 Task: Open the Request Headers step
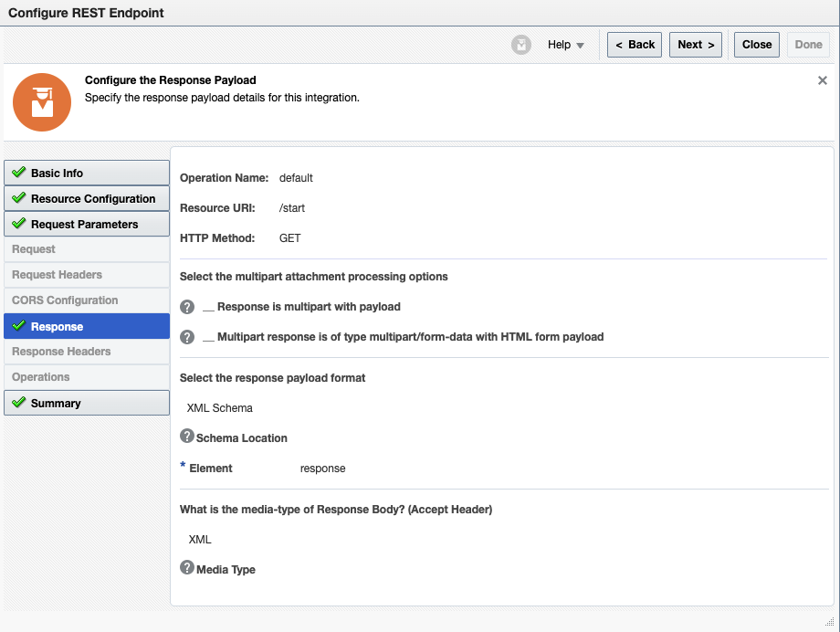[87, 275]
